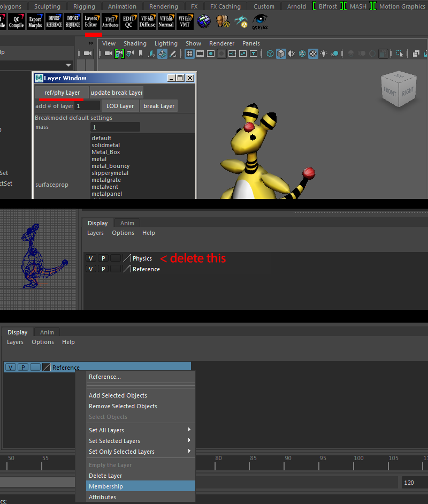Launch the Export Morphs shelf tool
Viewport: 428px width, 504px height.
35,22
